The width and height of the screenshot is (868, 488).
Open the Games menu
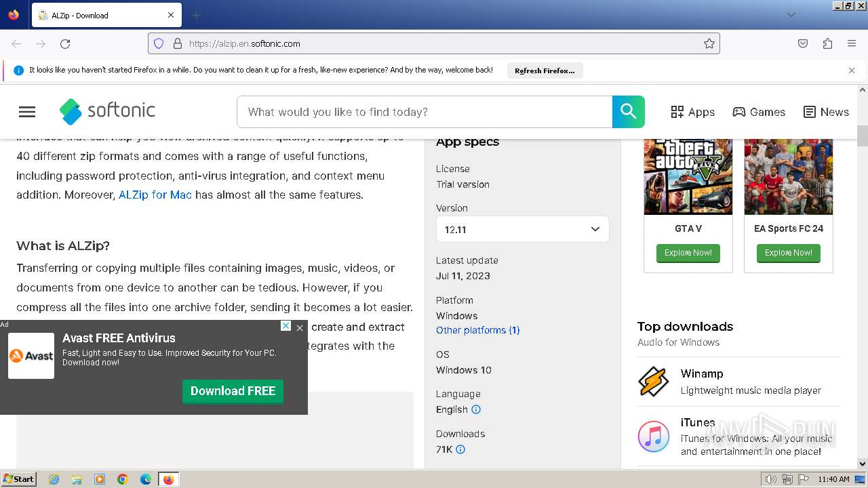pos(759,112)
